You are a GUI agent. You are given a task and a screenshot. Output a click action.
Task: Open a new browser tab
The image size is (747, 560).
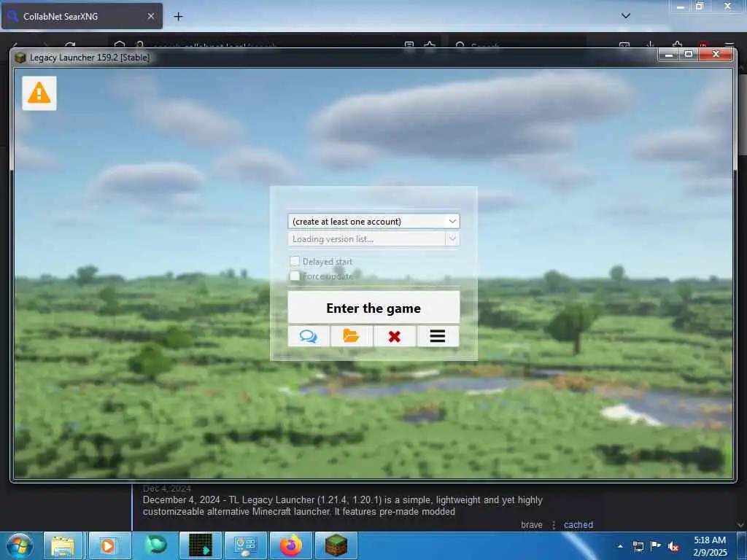pos(178,17)
